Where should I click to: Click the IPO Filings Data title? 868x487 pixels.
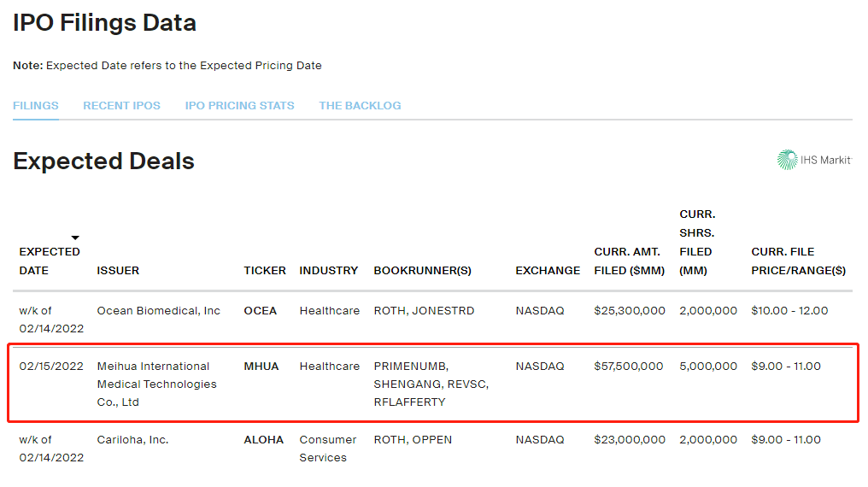coord(104,23)
